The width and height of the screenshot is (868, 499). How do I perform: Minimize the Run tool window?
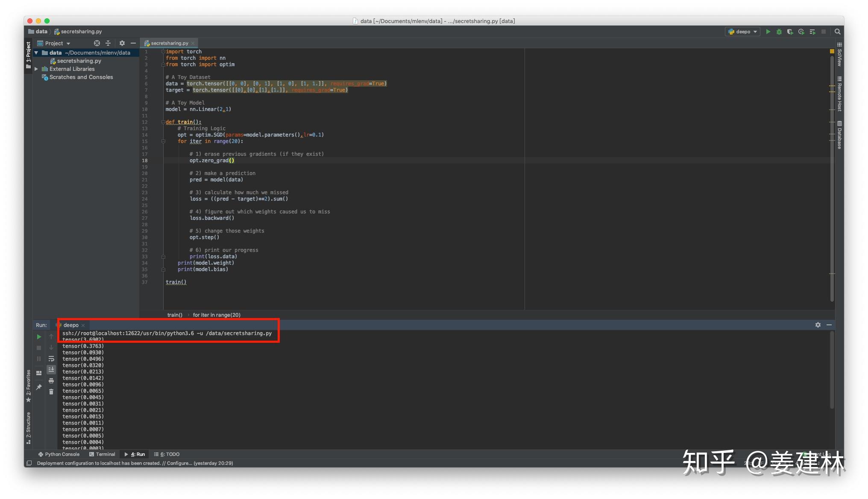tap(829, 325)
